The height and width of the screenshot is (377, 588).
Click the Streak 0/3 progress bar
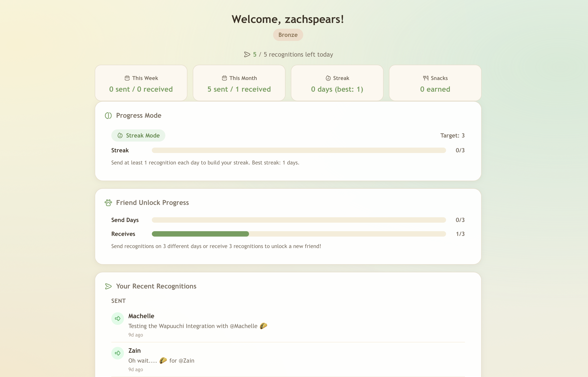click(x=298, y=150)
